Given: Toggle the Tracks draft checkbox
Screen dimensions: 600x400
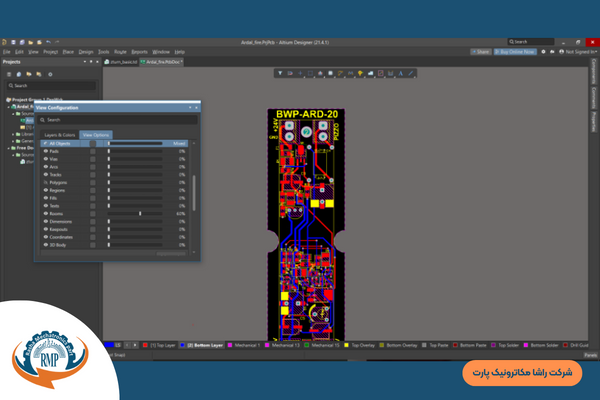Looking at the screenshot, I should [x=93, y=174].
